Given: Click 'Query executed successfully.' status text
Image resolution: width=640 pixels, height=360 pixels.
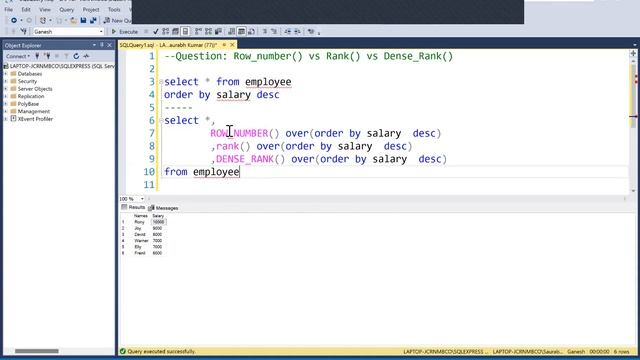Looking at the screenshot, I should [x=161, y=351].
